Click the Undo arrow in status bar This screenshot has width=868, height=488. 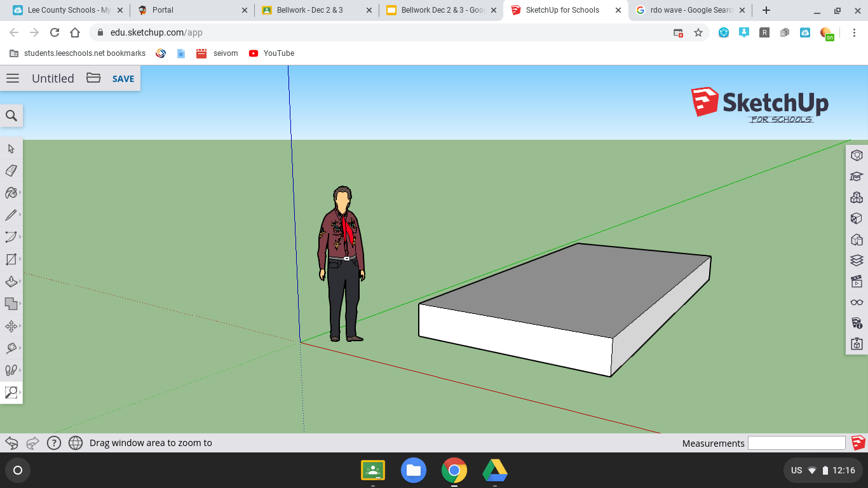click(x=11, y=443)
